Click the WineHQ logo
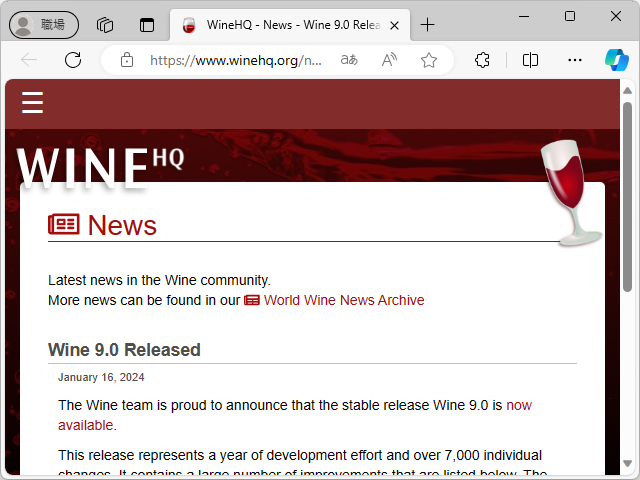640x480 pixels. (x=100, y=168)
